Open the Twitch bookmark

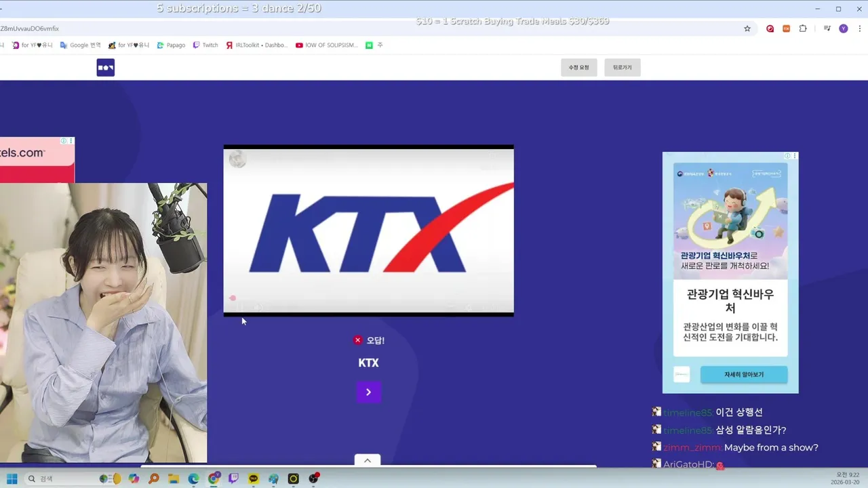205,45
